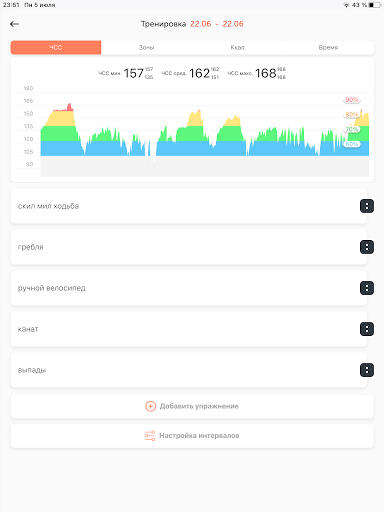The height and width of the screenshot is (512, 384).
Task: Tap the interval sliders icon
Action: click(150, 436)
